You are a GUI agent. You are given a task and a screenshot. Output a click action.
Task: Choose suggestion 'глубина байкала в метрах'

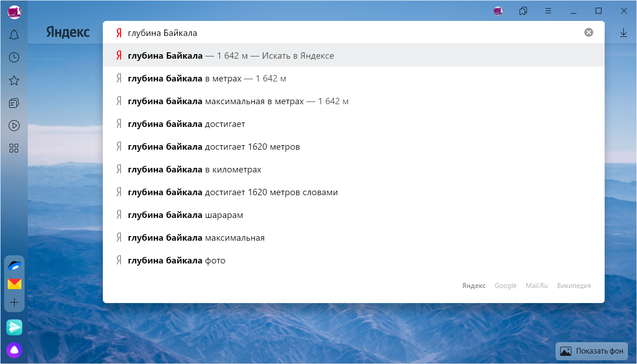click(354, 78)
